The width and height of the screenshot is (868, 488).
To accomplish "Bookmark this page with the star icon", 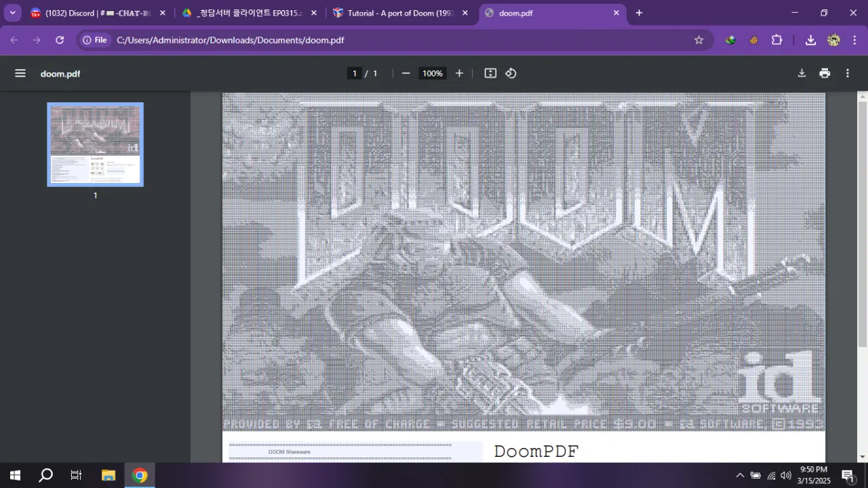I will pyautogui.click(x=699, y=40).
